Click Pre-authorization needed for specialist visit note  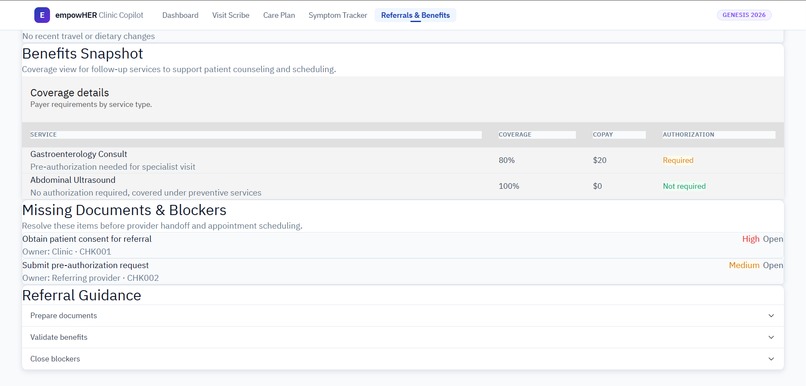click(x=113, y=167)
